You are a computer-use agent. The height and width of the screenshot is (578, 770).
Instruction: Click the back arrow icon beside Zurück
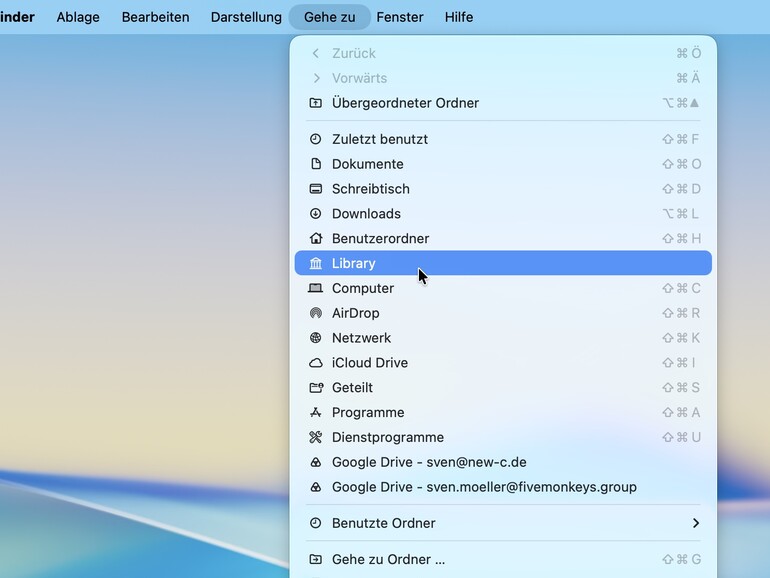click(x=316, y=53)
